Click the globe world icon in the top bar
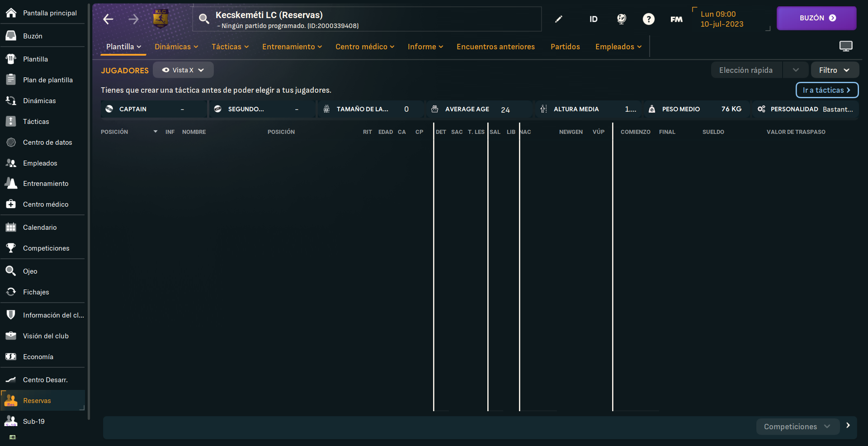The height and width of the screenshot is (446, 868). [x=622, y=19]
